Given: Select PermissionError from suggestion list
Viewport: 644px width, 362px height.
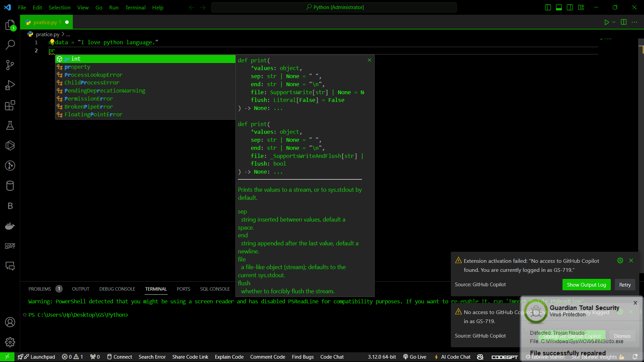Looking at the screenshot, I should [x=145, y=99].
